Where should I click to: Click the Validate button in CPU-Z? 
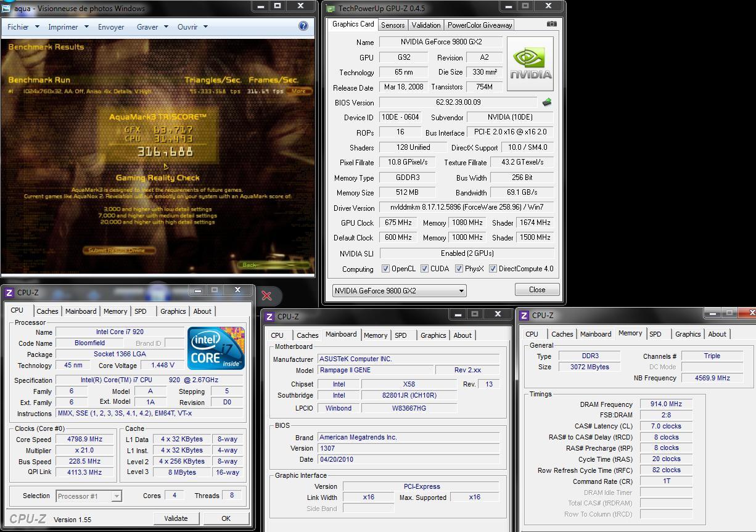pyautogui.click(x=176, y=518)
